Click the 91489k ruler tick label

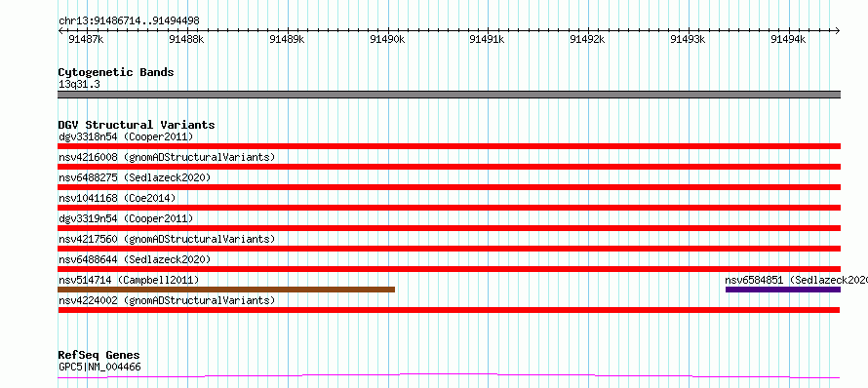pos(287,39)
